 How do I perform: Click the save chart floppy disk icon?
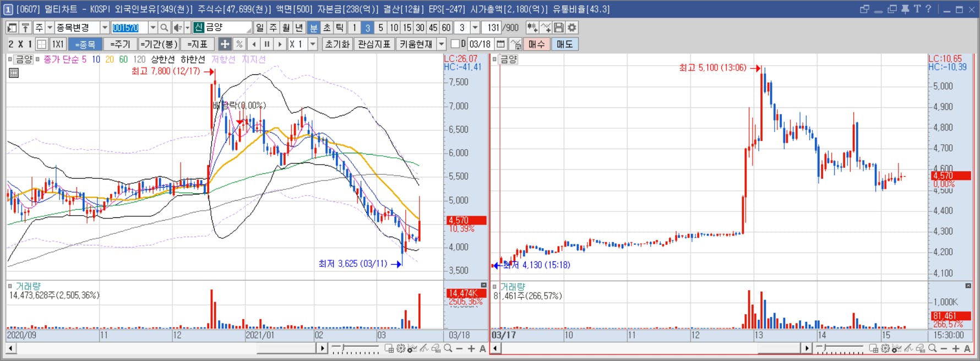click(x=559, y=28)
